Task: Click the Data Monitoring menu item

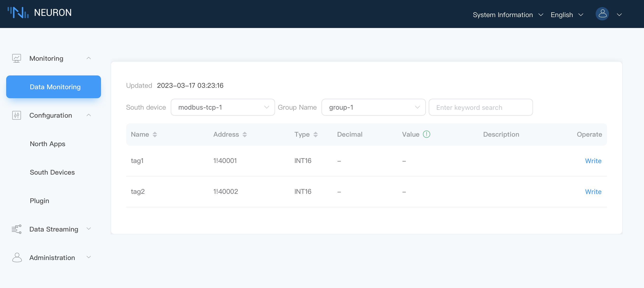Action: point(55,87)
